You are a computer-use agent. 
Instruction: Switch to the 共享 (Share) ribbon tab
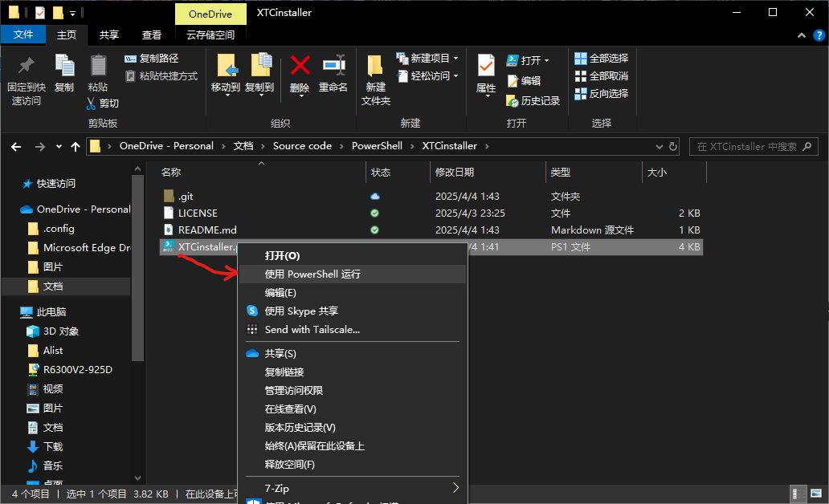click(x=109, y=35)
